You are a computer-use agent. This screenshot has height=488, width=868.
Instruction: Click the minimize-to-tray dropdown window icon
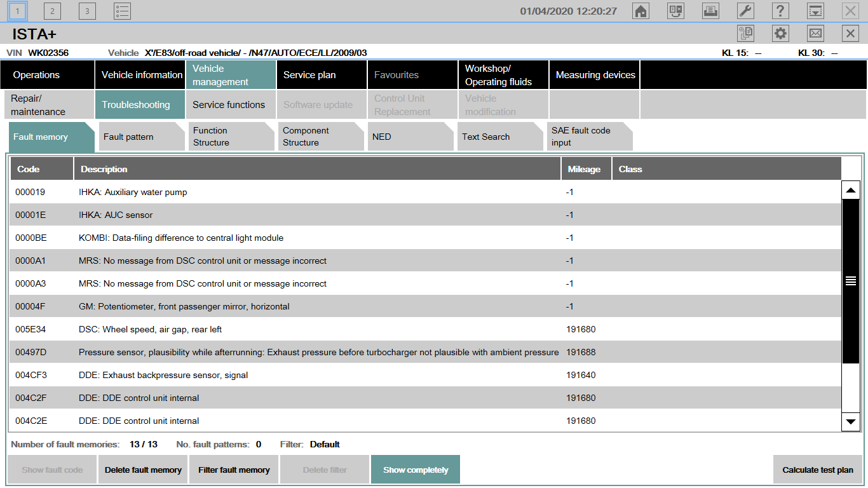(x=815, y=11)
